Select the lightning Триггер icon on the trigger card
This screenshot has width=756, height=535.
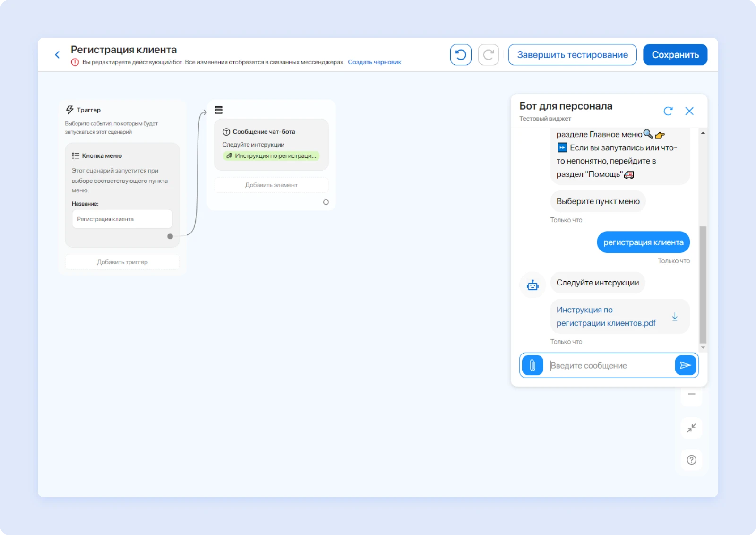69,109
